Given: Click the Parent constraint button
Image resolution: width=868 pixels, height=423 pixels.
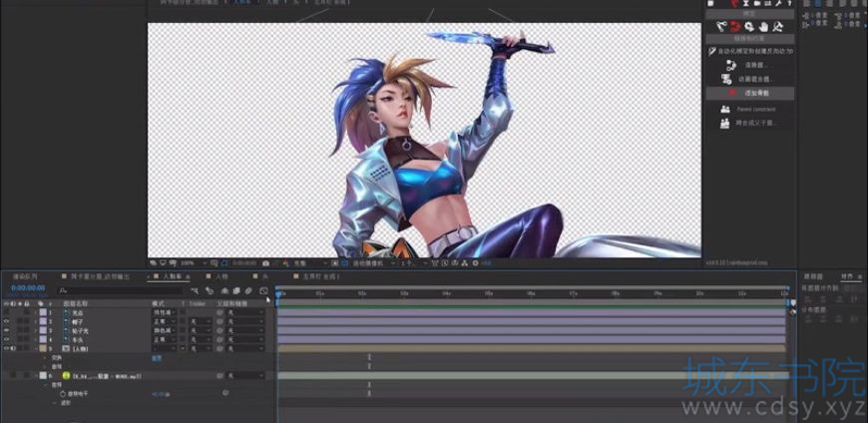Looking at the screenshot, I should [x=750, y=109].
